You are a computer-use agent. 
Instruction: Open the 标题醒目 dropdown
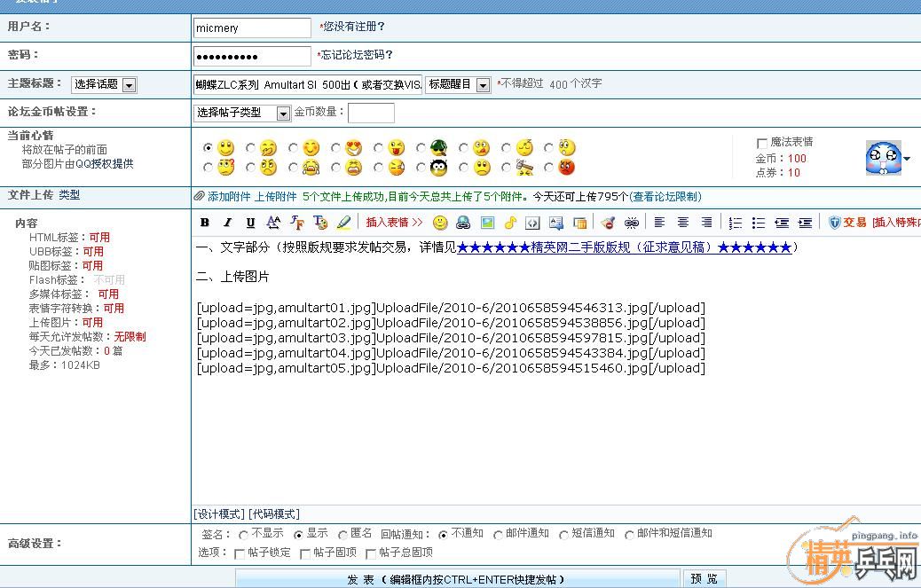coord(458,85)
